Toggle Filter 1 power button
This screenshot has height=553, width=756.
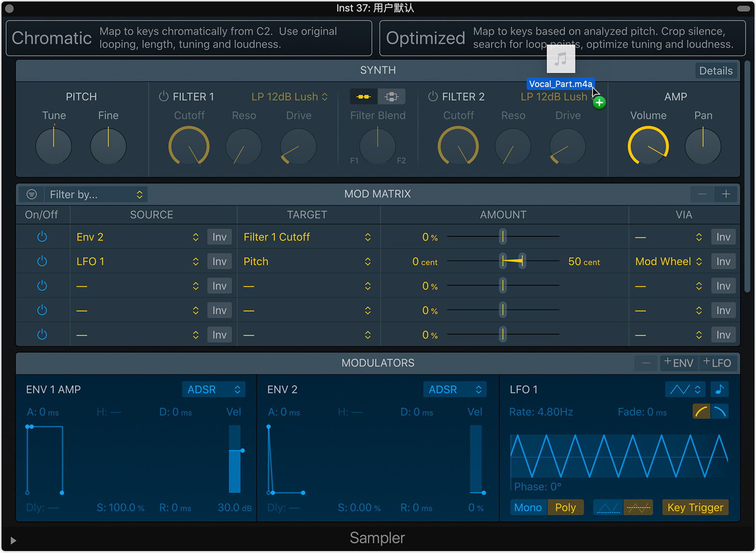(x=164, y=97)
